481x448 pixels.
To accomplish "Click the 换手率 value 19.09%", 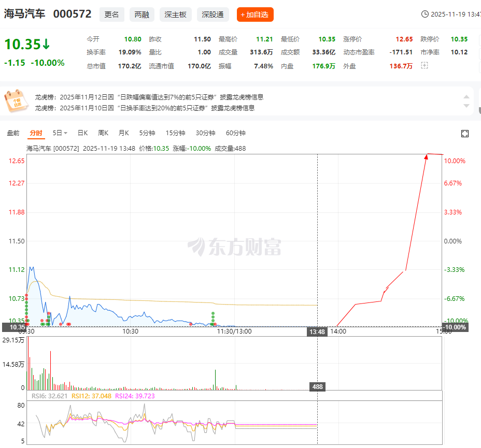I will point(130,52).
